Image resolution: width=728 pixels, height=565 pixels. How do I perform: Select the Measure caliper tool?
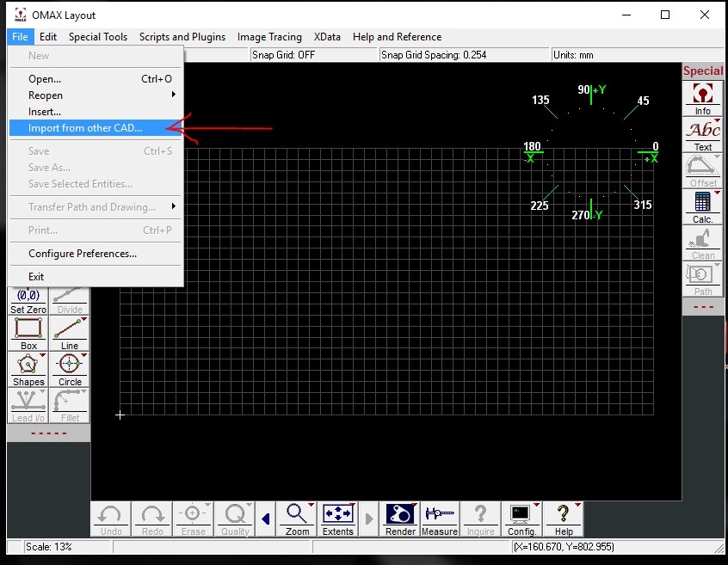tap(440, 519)
